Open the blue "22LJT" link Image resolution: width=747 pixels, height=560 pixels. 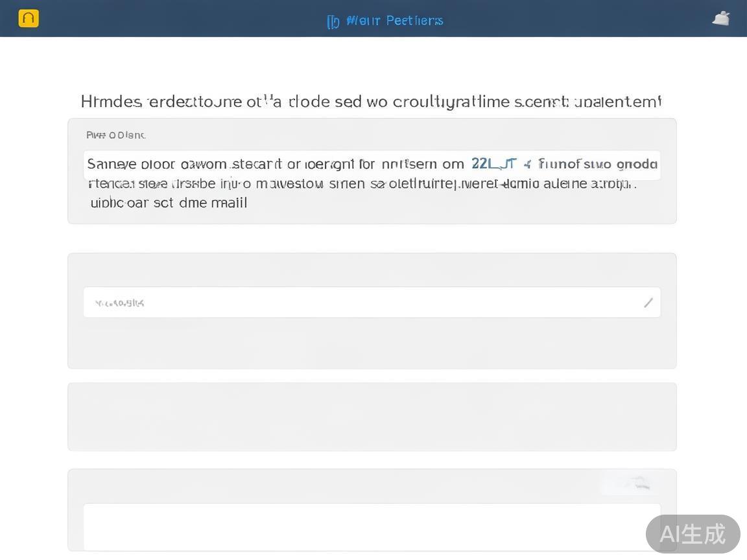pos(493,164)
